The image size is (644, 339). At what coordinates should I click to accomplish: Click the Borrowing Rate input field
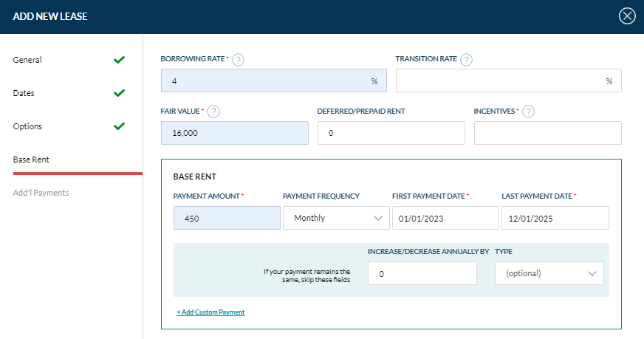266,81
